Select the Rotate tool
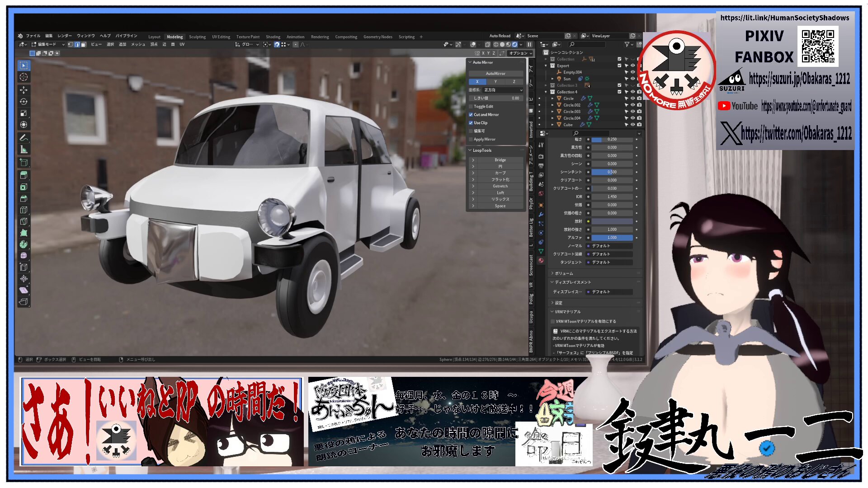The image size is (868, 488). pyautogui.click(x=24, y=102)
